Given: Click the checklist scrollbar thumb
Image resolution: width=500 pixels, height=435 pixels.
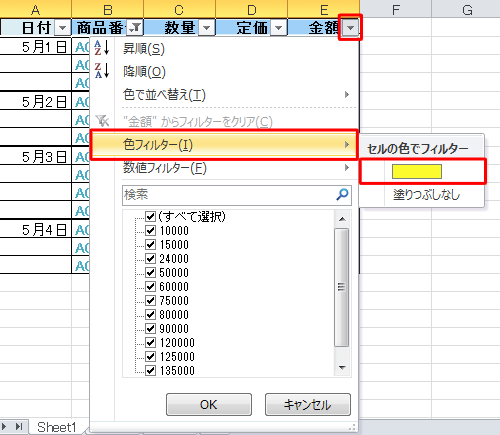Looking at the screenshot, I should click(x=342, y=287).
